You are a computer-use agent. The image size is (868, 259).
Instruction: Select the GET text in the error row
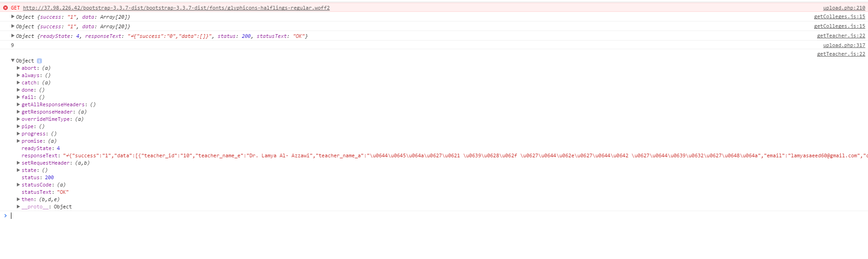coord(15,8)
